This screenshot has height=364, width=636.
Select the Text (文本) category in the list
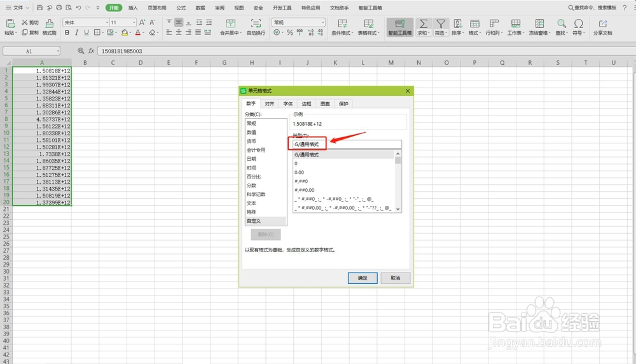(x=266, y=203)
